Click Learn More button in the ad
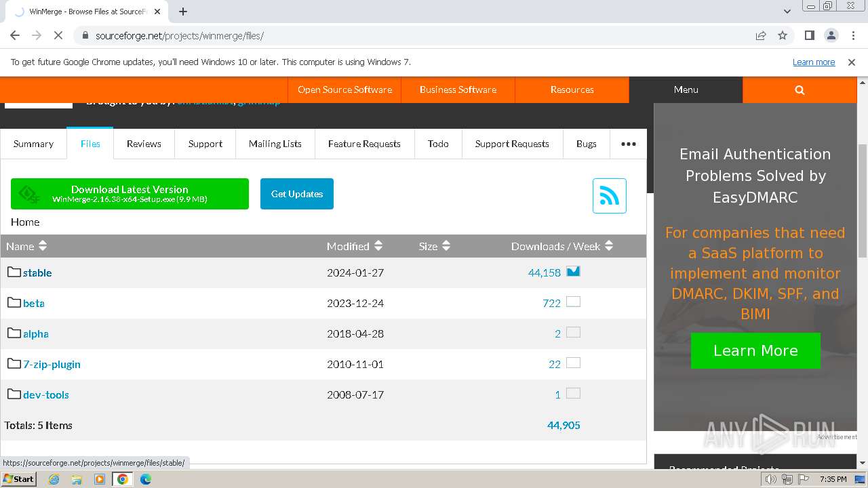This screenshot has width=868, height=488. (x=755, y=350)
